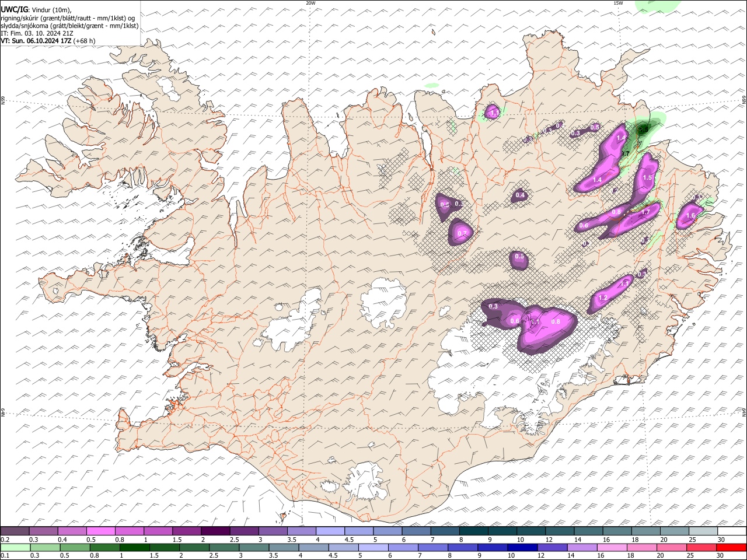The height and width of the screenshot is (560, 747).
Task: Click the 'slydda/snjókoma' legend description line
Action: point(69,26)
